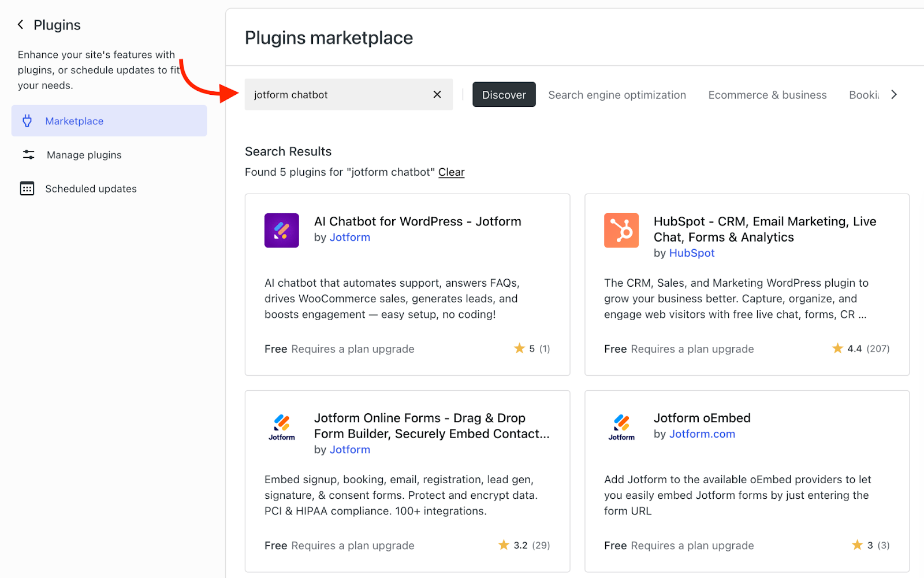
Task: Open the Search engine optimization category
Action: pyautogui.click(x=617, y=94)
